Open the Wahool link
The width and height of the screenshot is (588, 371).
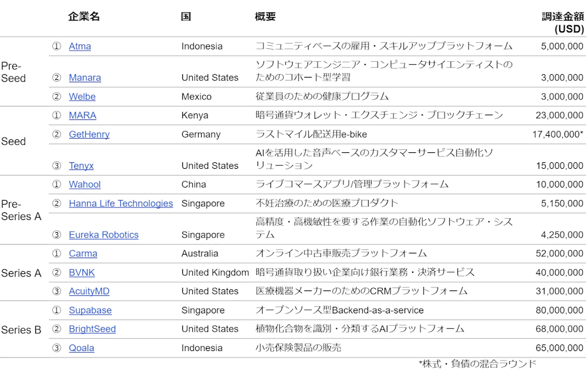[85, 185]
